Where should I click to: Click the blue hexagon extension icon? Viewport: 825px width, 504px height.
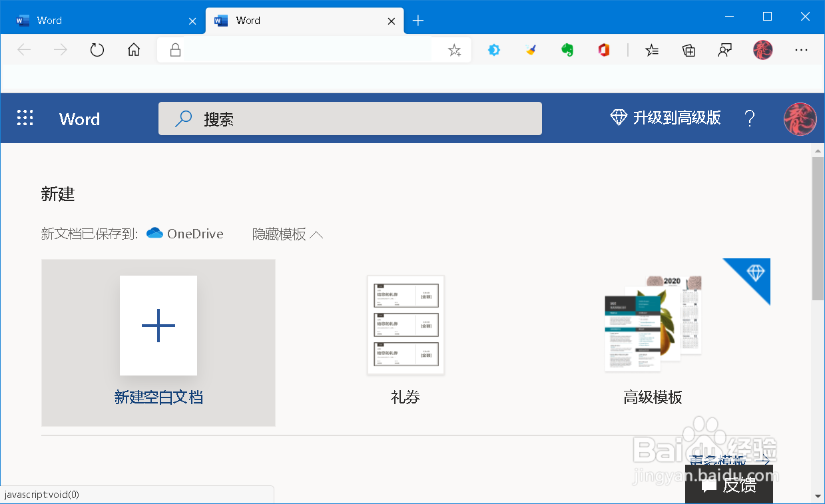coord(494,50)
